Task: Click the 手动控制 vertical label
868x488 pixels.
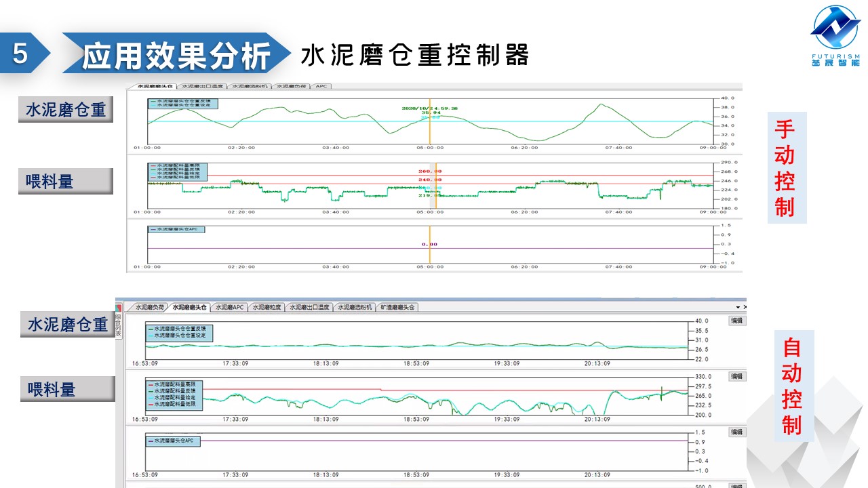Action: coord(786,168)
